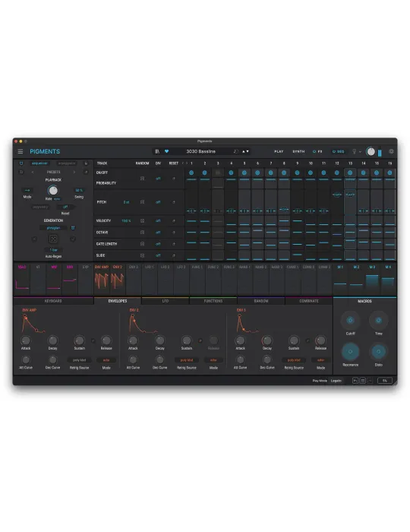Toggle step 13 on/off
This screenshot has width=410, height=532.
350,173
